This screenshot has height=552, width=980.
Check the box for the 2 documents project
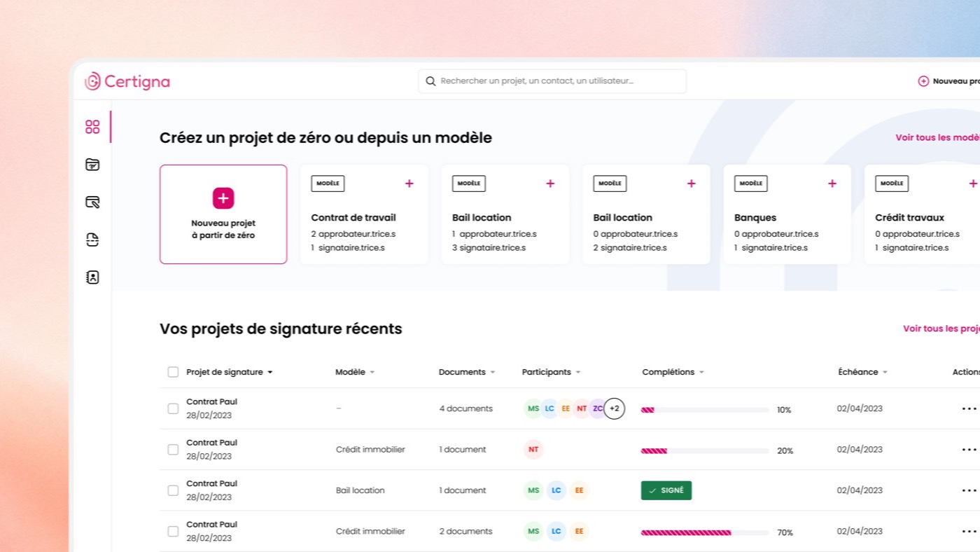point(173,532)
